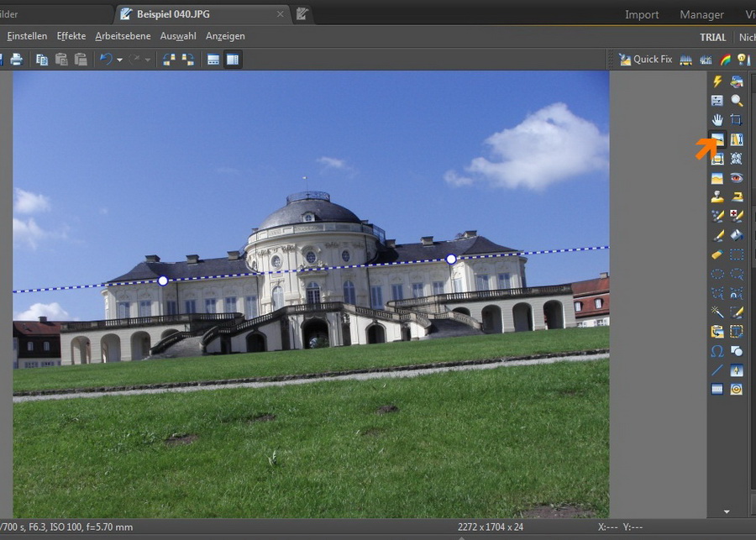756x540 pixels.
Task: Open the Auswahl menu
Action: point(178,36)
